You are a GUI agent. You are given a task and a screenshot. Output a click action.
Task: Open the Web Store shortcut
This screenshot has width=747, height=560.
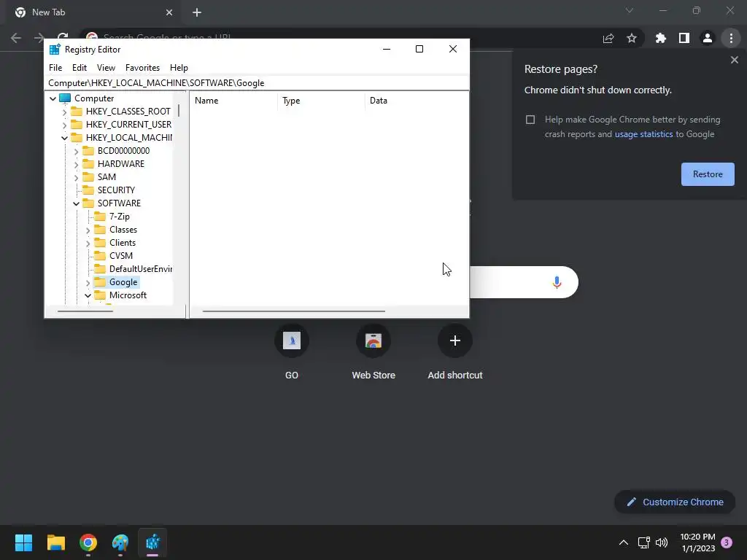coord(373,341)
